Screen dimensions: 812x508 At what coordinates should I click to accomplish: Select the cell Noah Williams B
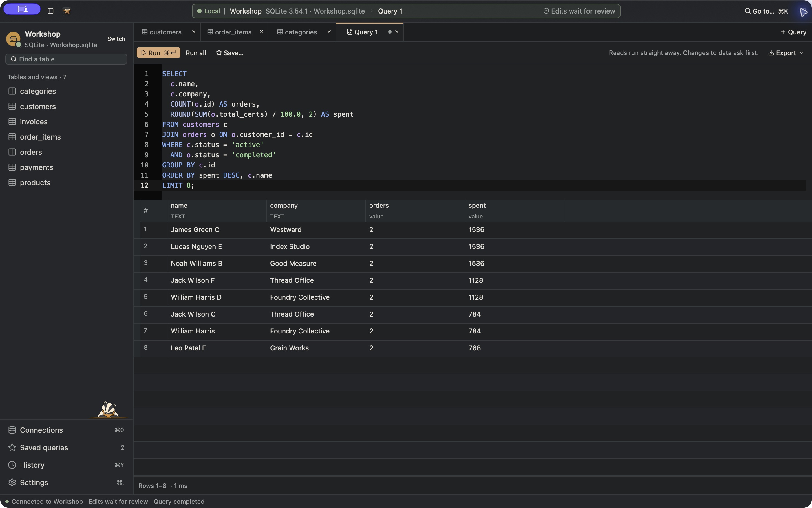click(217, 264)
